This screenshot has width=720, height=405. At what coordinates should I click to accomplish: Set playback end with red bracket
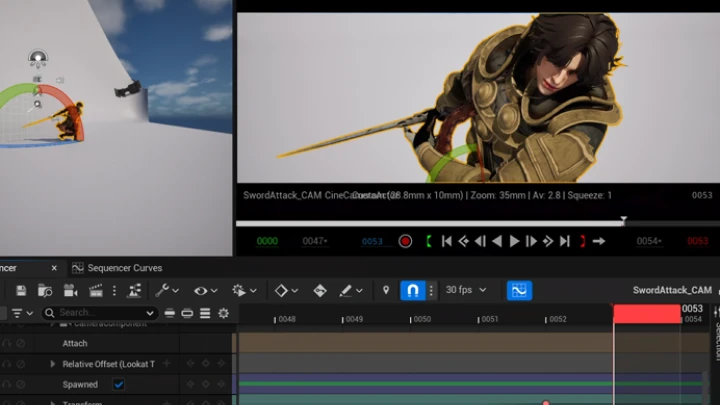click(x=582, y=241)
